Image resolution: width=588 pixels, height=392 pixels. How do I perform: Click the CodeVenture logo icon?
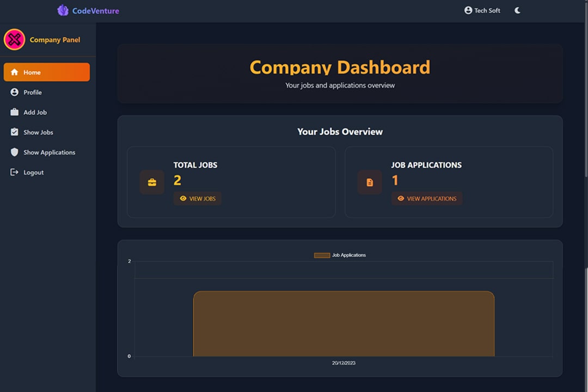pos(63,10)
